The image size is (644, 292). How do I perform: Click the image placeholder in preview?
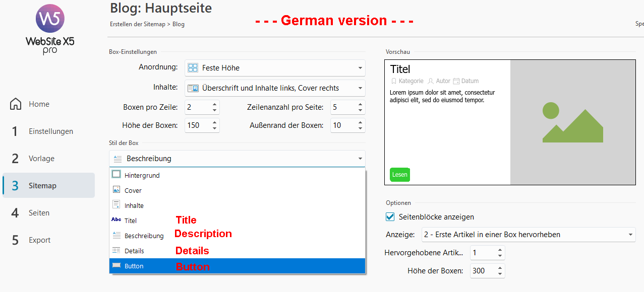pos(572,122)
